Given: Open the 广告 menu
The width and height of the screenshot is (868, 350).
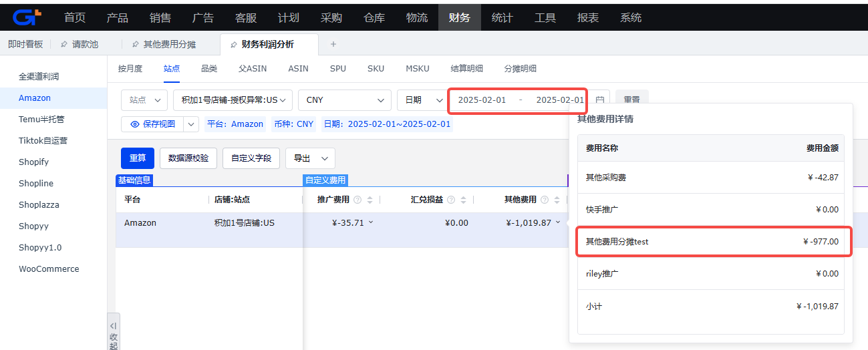Looking at the screenshot, I should click(x=203, y=17).
